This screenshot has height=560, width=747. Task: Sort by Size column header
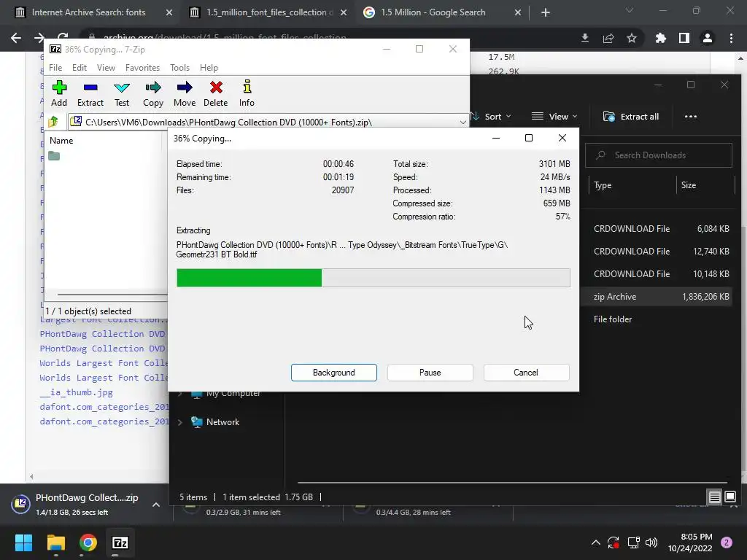(x=705, y=185)
